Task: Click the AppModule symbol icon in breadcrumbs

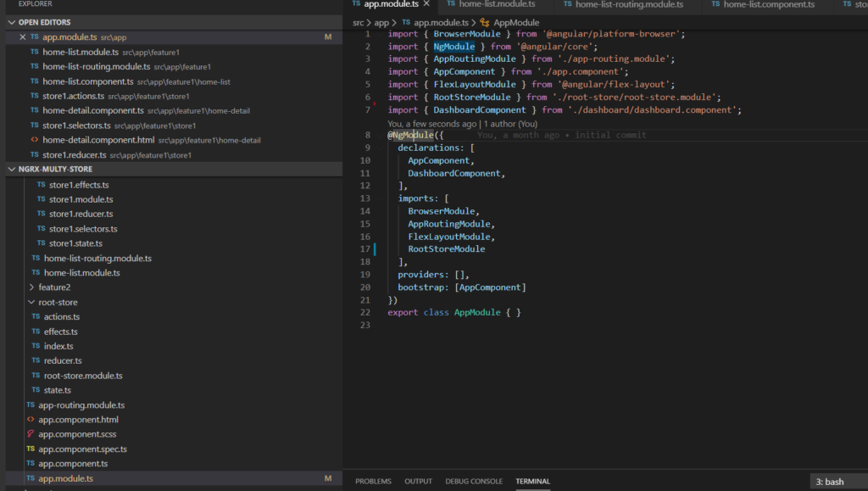Action: [485, 22]
